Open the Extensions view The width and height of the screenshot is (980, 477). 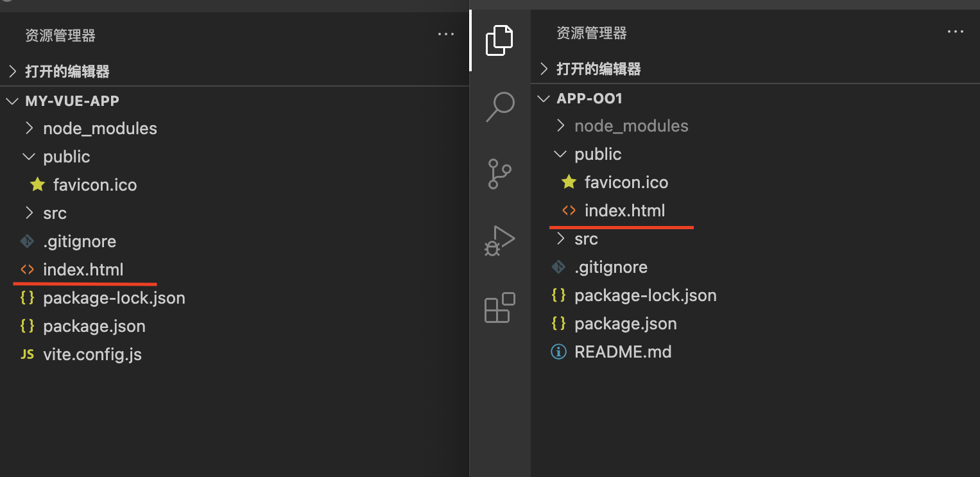pos(499,308)
